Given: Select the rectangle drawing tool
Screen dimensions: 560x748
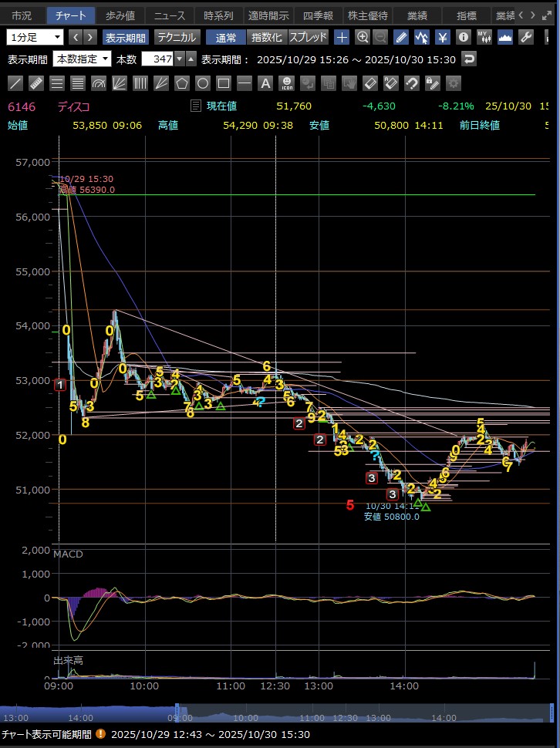Looking at the screenshot, I should point(224,83).
